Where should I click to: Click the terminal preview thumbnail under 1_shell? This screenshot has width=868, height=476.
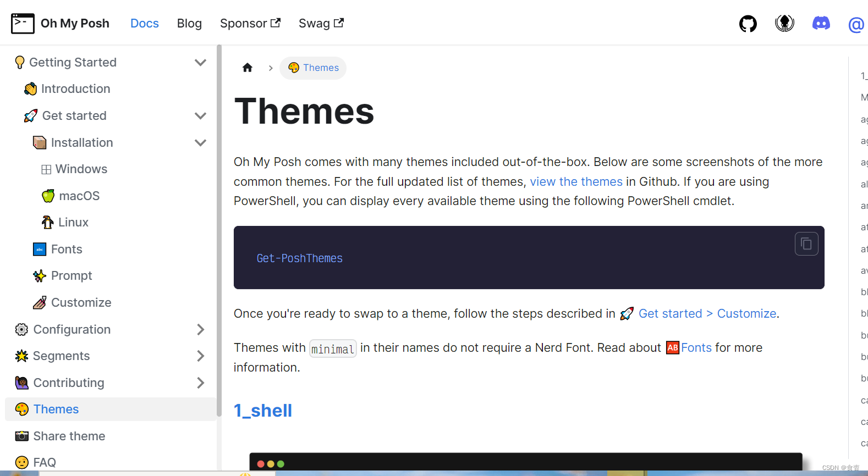[x=526, y=462]
